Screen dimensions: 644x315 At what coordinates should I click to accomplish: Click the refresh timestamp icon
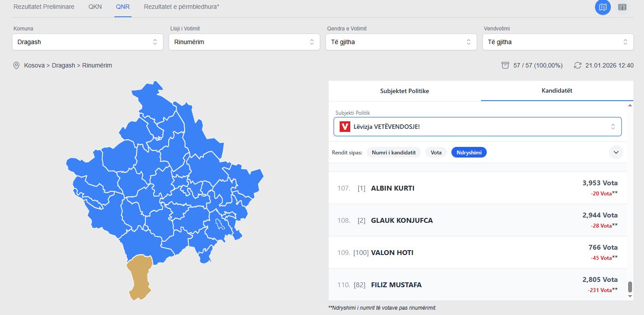pyautogui.click(x=577, y=65)
